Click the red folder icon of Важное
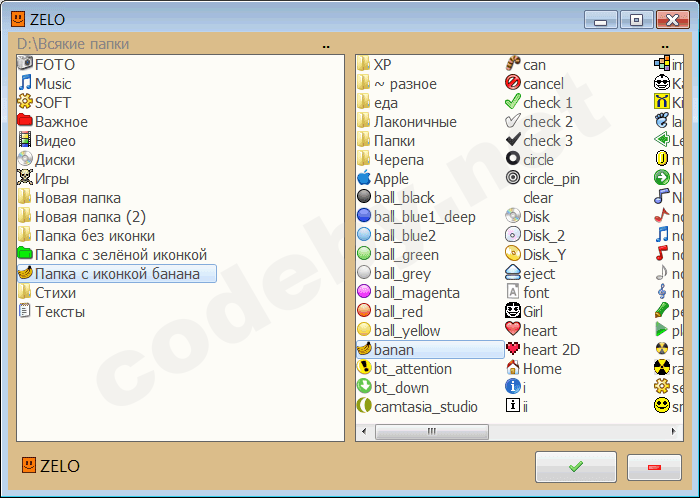This screenshot has width=700, height=498. point(25,120)
